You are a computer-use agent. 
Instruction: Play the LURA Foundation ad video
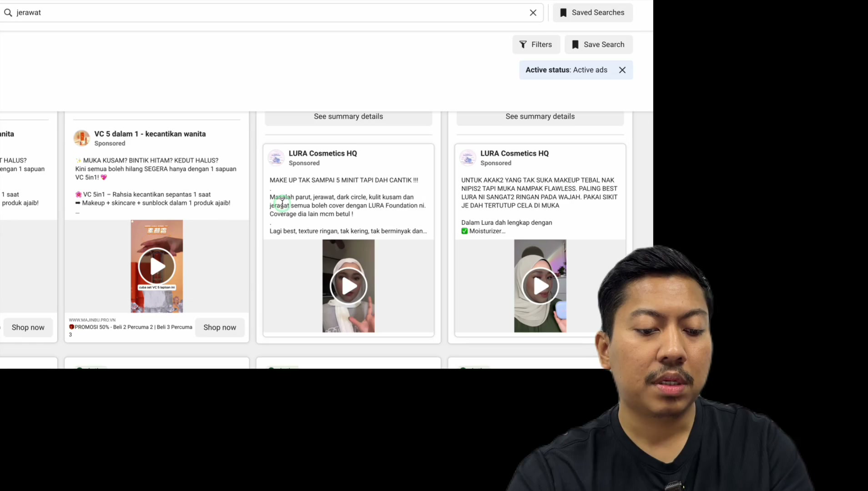pyautogui.click(x=348, y=286)
